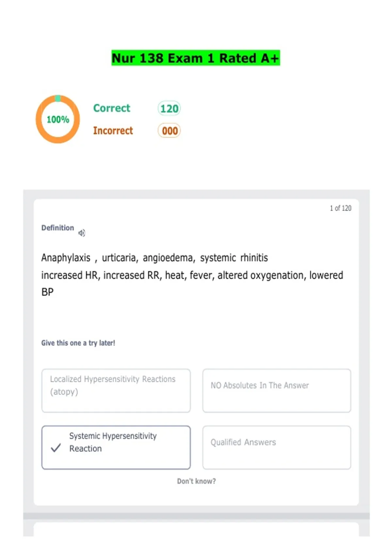
Task: Click the Don't know? link
Action: click(x=196, y=481)
